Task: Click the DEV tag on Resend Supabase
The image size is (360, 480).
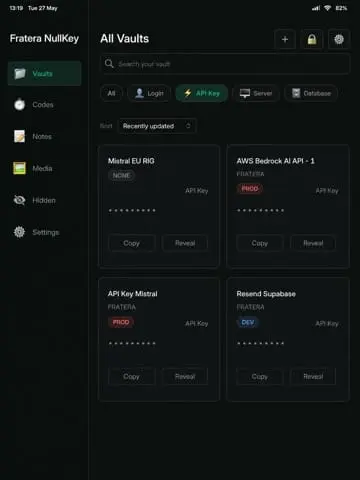Action: [x=248, y=322]
